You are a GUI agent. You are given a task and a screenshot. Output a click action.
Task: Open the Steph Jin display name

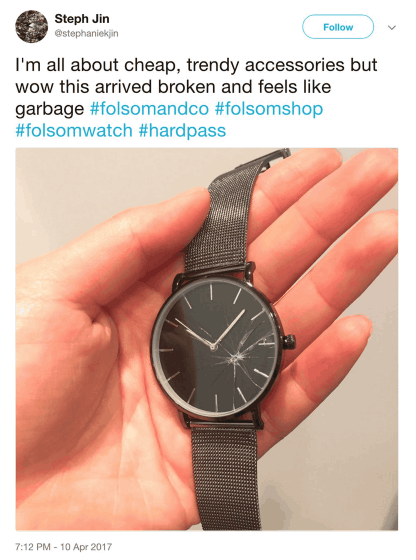click(x=82, y=19)
